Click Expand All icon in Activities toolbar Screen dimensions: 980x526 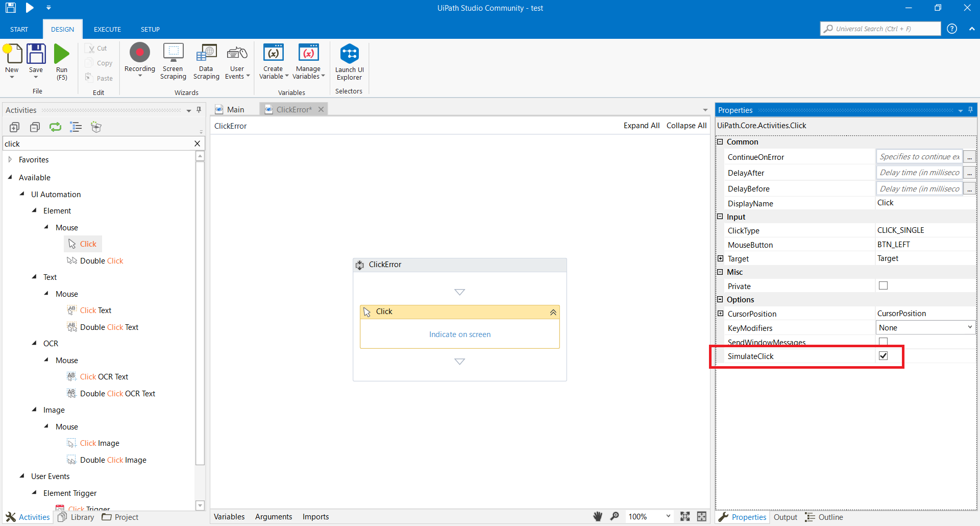pos(15,127)
